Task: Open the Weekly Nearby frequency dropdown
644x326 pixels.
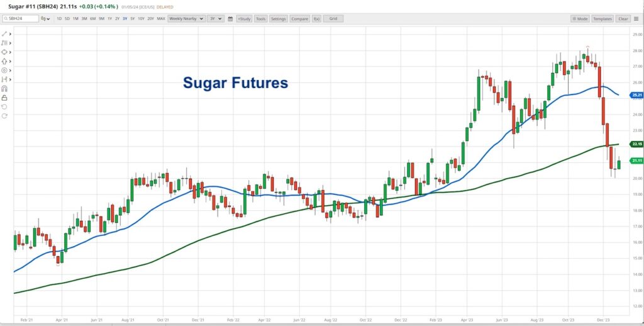Action: click(x=186, y=19)
